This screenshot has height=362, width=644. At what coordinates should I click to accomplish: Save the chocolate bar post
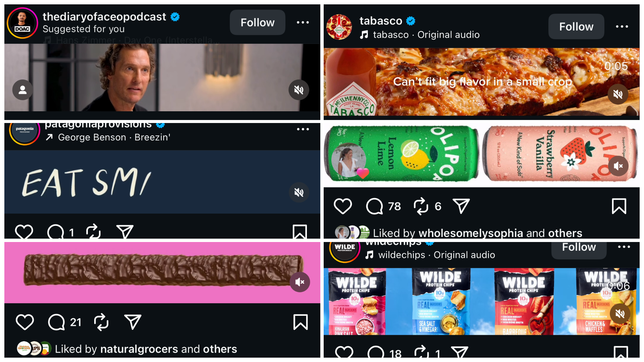(300, 322)
